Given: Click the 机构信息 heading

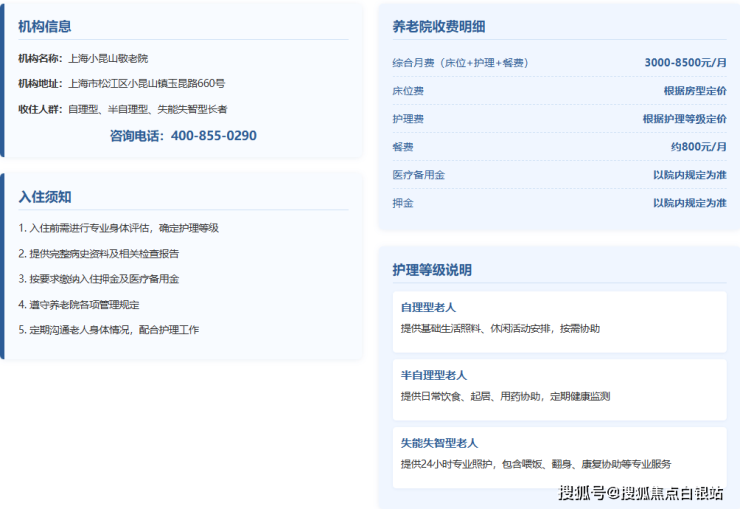Looking at the screenshot, I should click(44, 26).
